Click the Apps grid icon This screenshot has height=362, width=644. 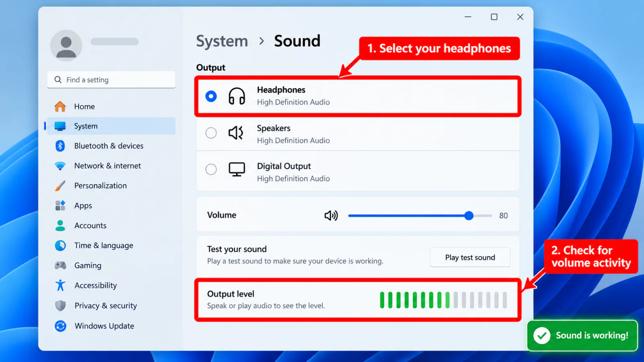[60, 206]
